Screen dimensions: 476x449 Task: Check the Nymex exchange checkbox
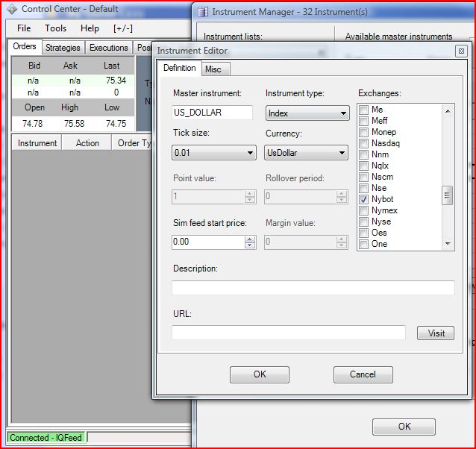click(363, 210)
